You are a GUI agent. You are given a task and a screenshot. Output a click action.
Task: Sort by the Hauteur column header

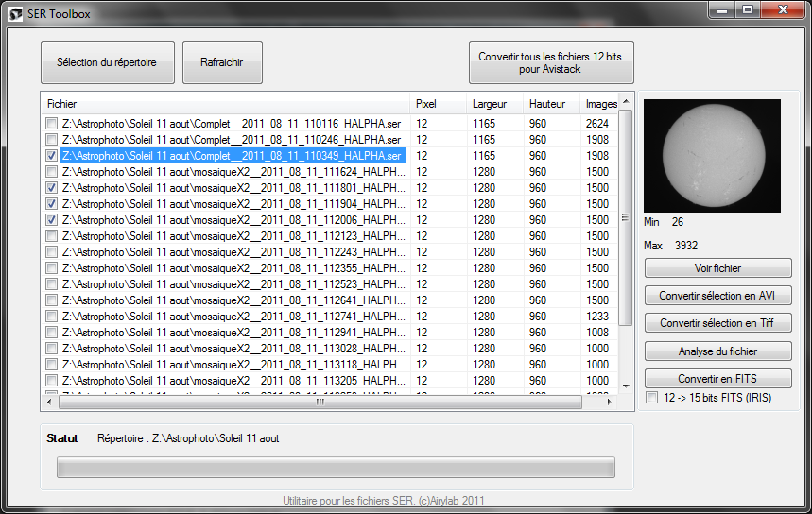(x=551, y=104)
